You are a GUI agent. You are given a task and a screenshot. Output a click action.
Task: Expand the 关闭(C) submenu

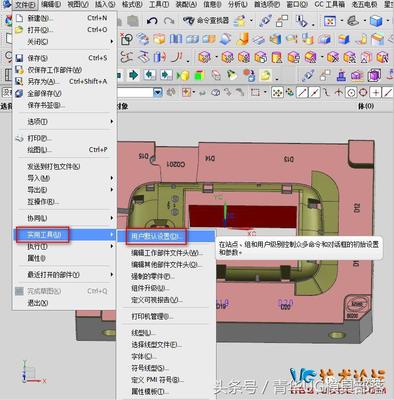point(64,42)
